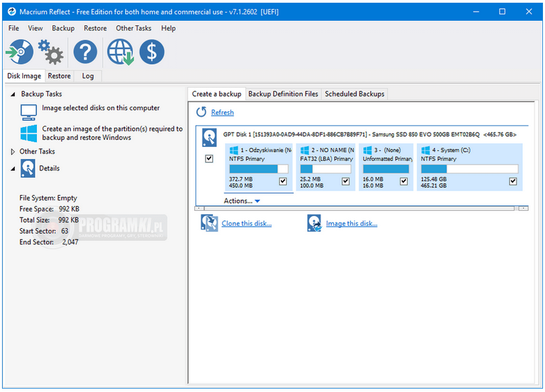545x392 pixels.
Task: Click Image selected disks on this computer
Action: tap(101, 108)
